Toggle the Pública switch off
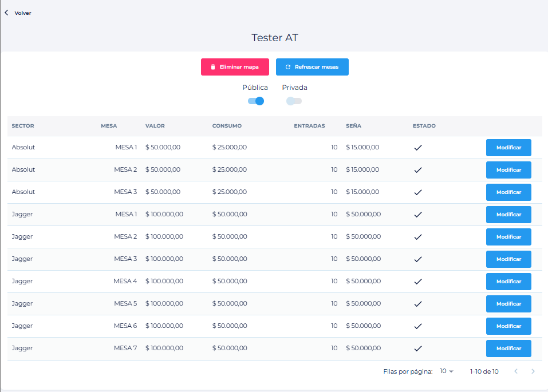This screenshot has width=548, height=392. [256, 101]
